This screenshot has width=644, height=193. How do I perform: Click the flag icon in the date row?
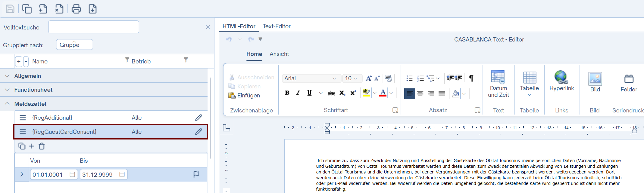[196, 174]
